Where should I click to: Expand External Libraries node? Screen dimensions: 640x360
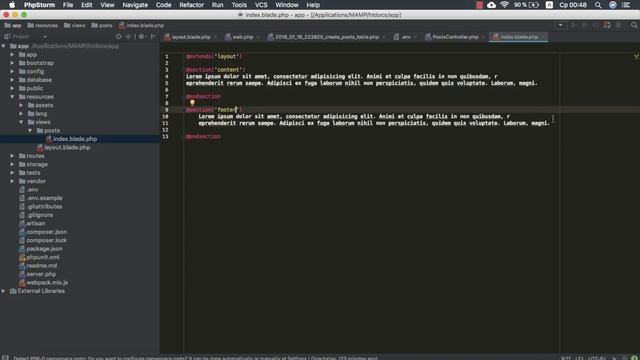click(x=4, y=291)
